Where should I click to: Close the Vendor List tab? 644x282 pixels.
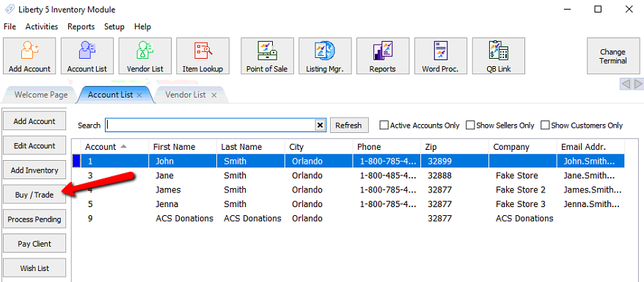point(213,95)
